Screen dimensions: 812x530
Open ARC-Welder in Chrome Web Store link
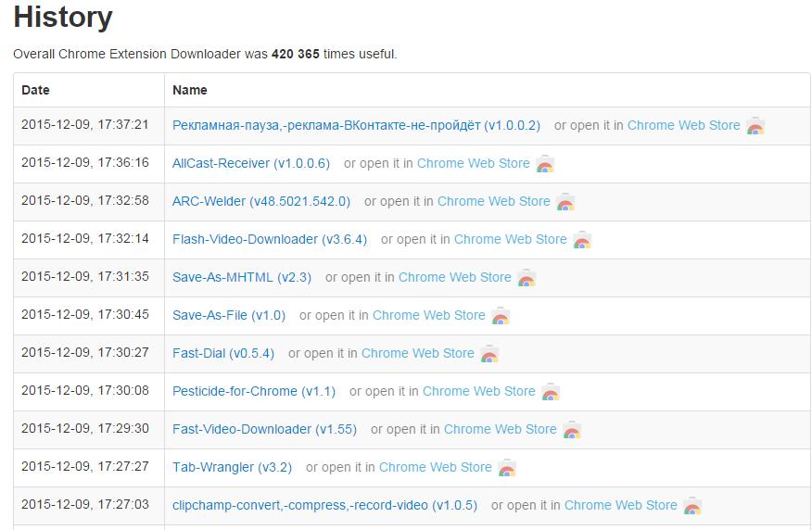(493, 201)
